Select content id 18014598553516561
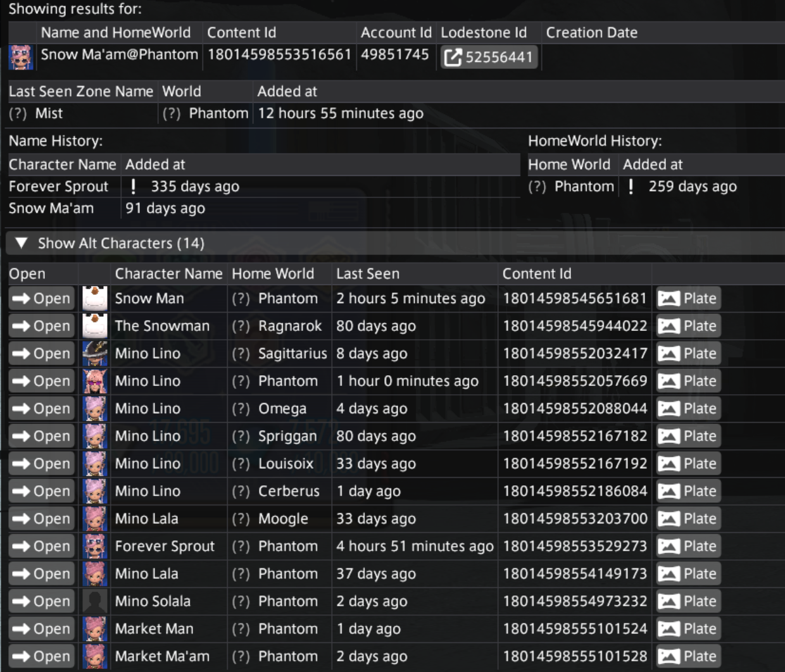785x672 pixels. [x=279, y=54]
